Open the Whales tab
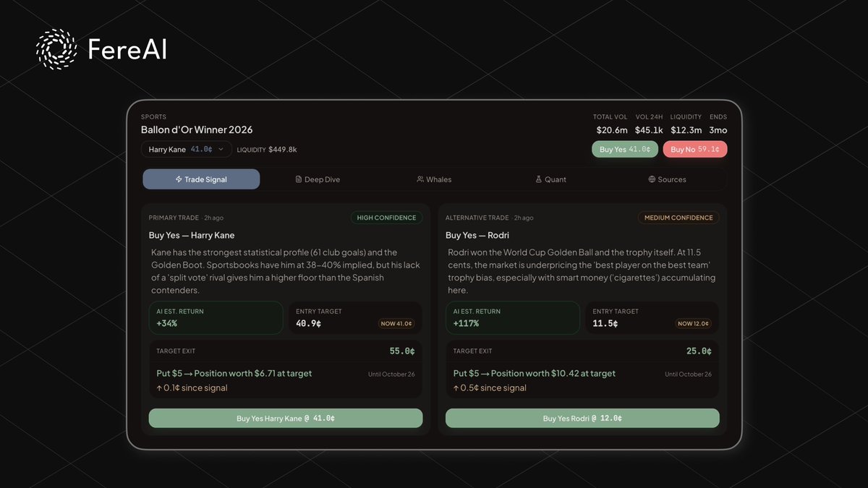This screenshot has width=868, height=488. [x=434, y=179]
